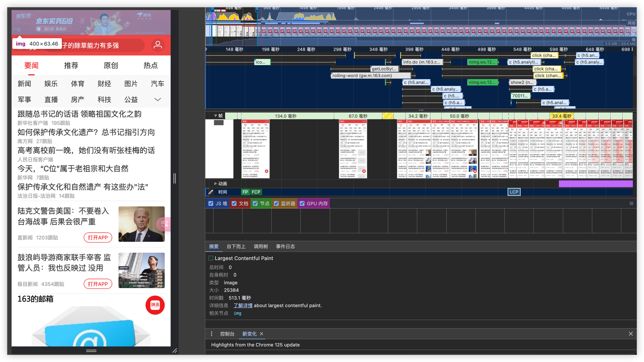This screenshot has width=644, height=362.
Task: Open the 控制台 console tab
Action: click(x=227, y=334)
